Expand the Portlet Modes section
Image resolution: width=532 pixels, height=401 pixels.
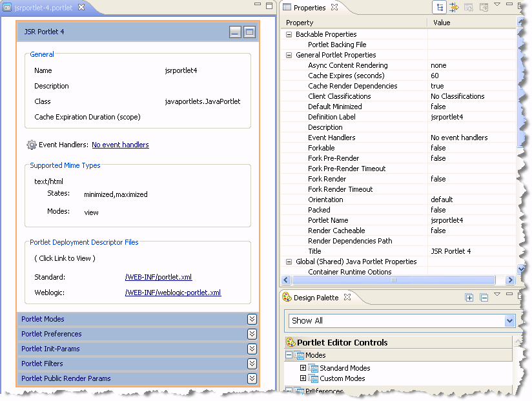252,319
